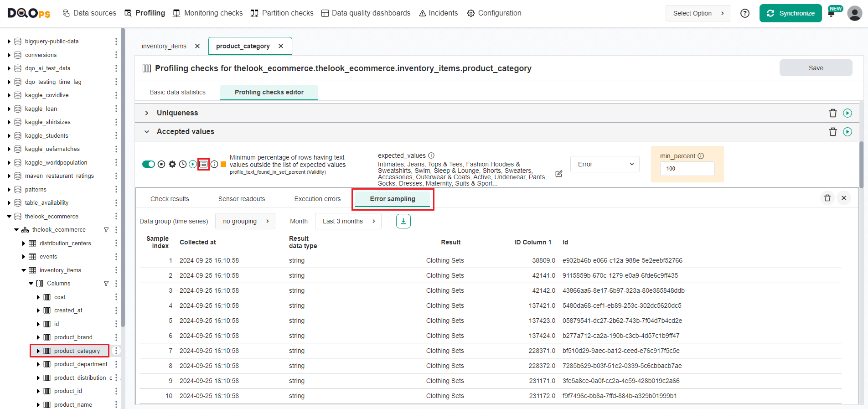868x414 pixels.
Task: Select the product_department column
Action: (81, 364)
